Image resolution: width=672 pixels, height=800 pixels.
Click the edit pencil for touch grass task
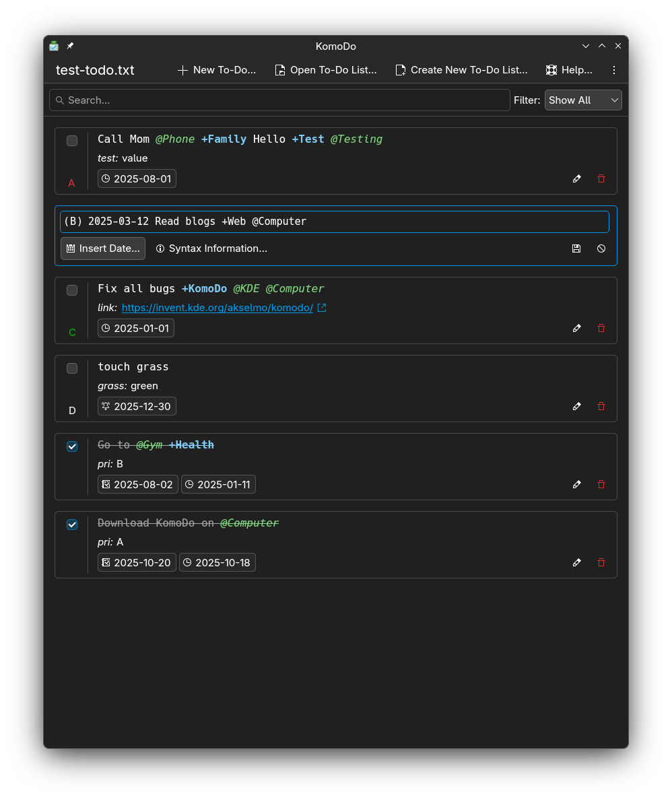click(x=576, y=407)
